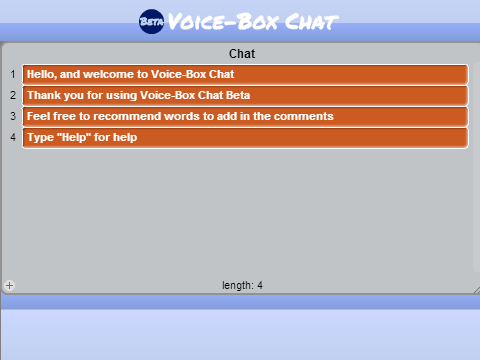
Task: Click the Chat list header
Action: point(242,54)
